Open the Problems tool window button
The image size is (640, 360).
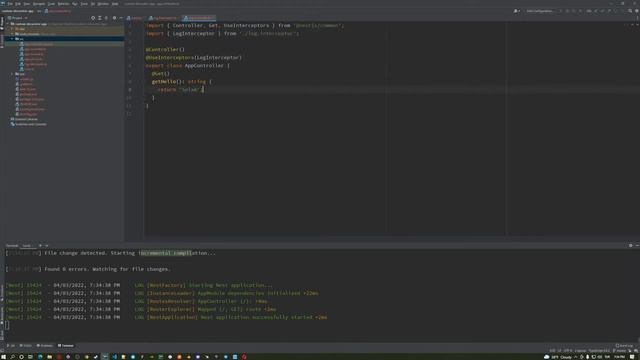(45, 346)
